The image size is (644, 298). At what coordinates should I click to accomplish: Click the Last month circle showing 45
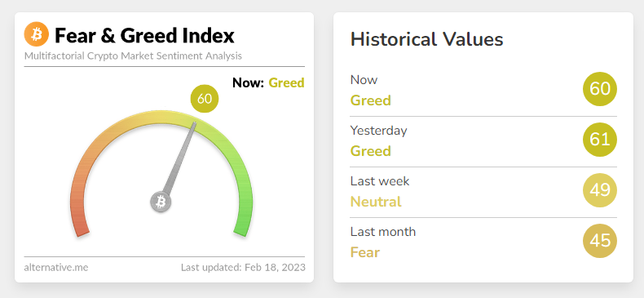pyautogui.click(x=600, y=241)
